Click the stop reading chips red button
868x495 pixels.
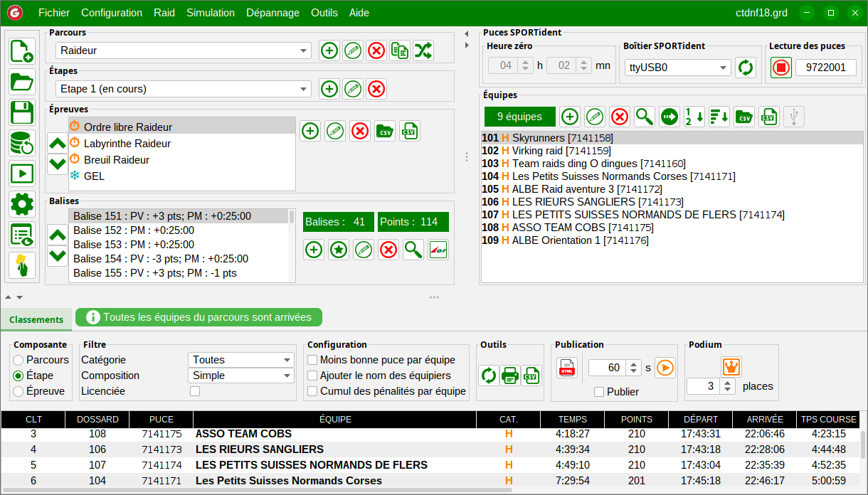point(781,68)
